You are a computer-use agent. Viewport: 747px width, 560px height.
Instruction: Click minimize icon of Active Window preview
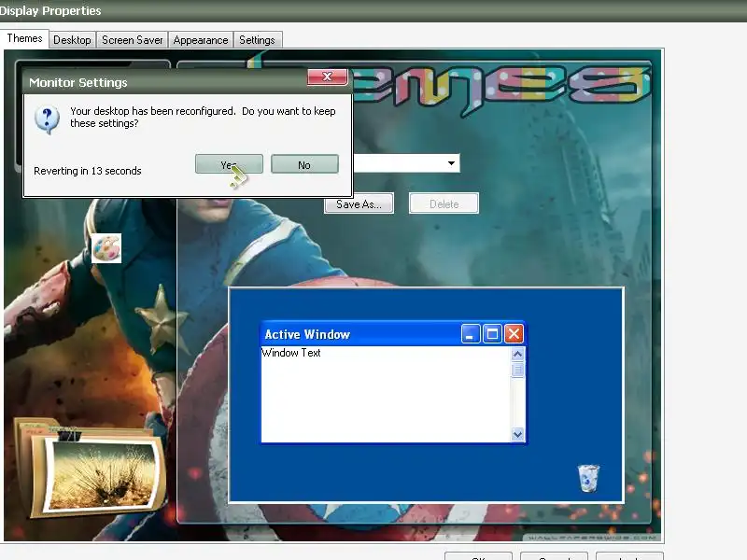pyautogui.click(x=471, y=334)
